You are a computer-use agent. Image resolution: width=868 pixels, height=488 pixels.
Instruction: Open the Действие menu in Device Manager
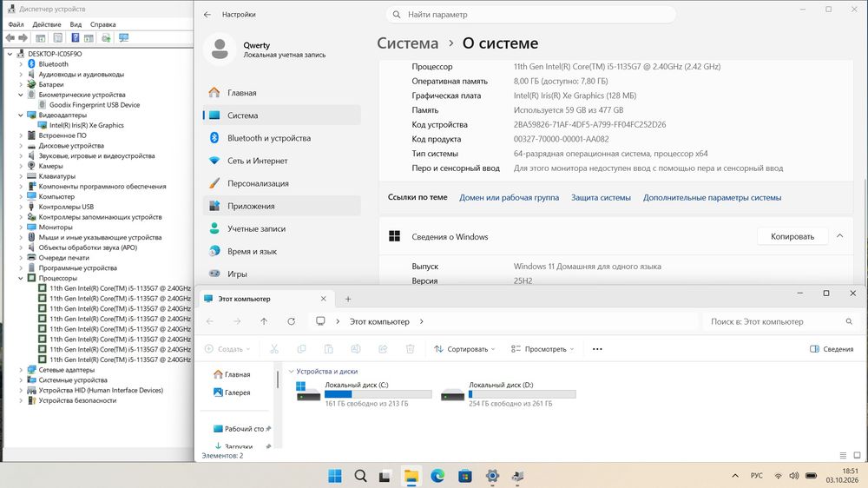click(x=47, y=24)
